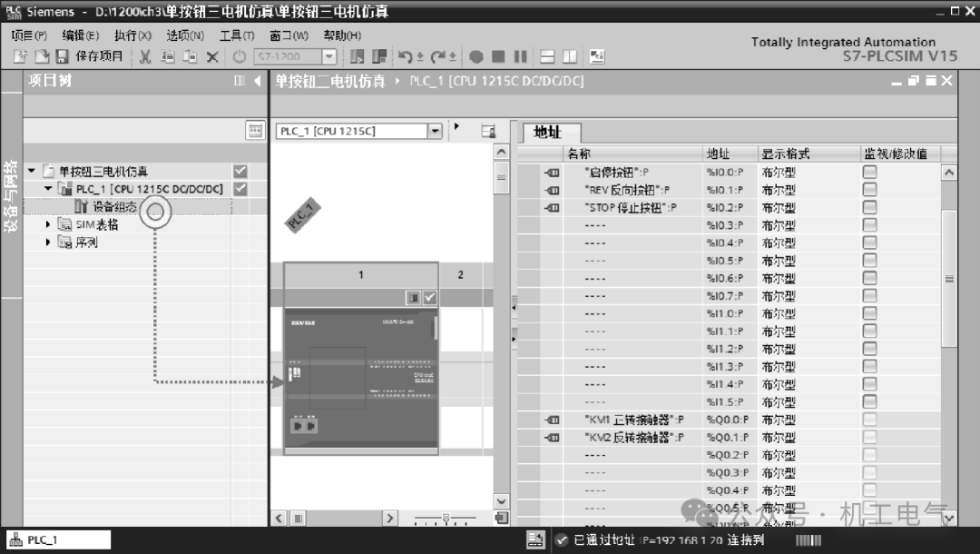This screenshot has height=554, width=980.
Task: Open the 执行(X) menu
Action: coord(132,35)
